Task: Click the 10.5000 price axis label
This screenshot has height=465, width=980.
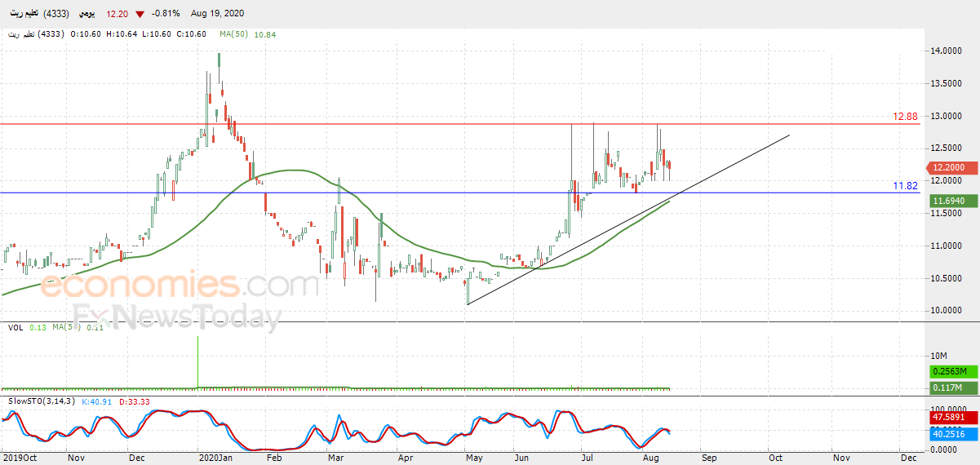Action: point(947,278)
